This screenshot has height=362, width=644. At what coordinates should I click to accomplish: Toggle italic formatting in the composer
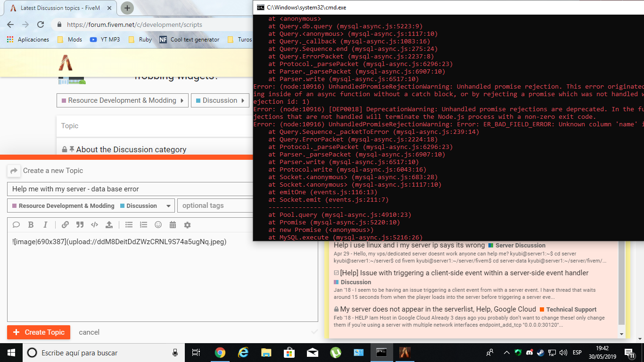point(45,225)
